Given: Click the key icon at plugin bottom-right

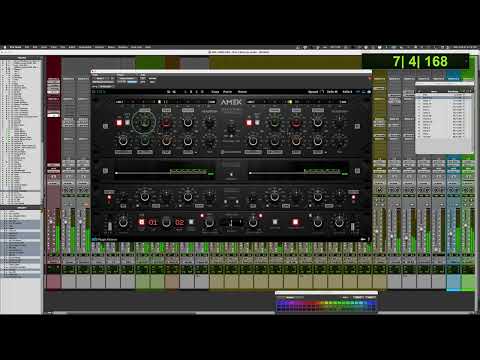Looking at the screenshot, I should [363, 239].
